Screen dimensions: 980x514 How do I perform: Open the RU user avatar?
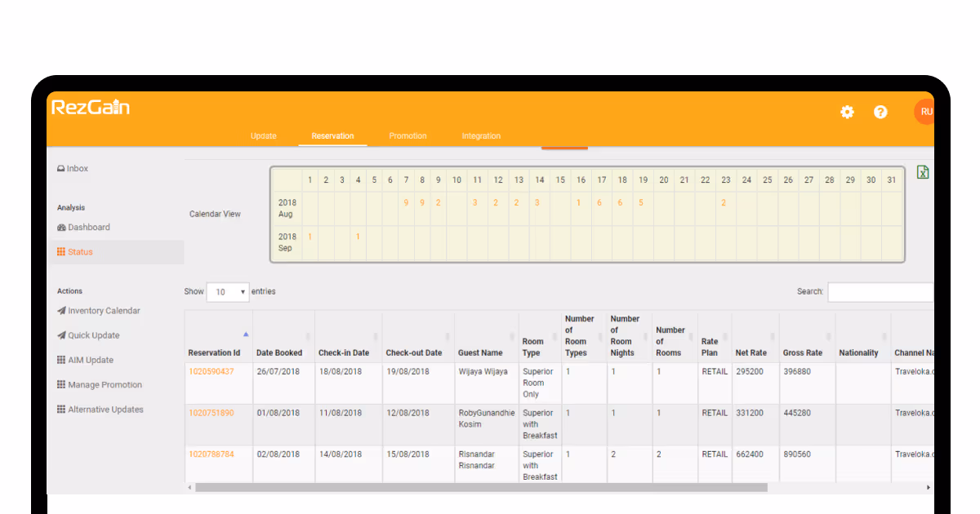(924, 112)
